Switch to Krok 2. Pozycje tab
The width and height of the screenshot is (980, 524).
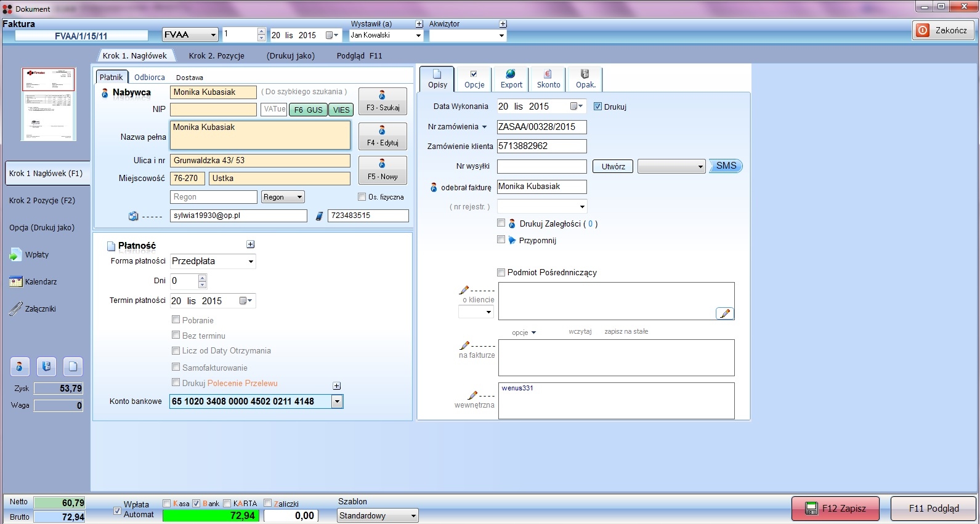216,55
